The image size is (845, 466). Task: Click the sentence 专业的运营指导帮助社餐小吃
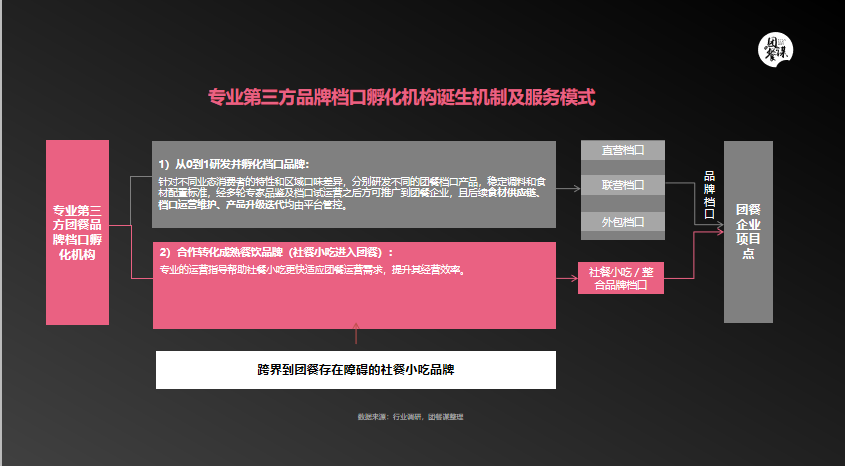pos(313,270)
